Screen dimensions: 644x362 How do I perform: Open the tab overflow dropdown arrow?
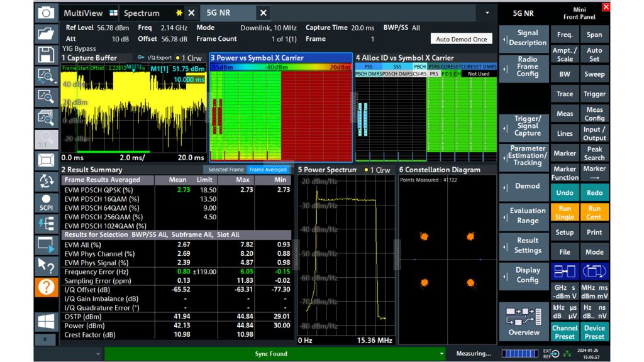tap(487, 13)
